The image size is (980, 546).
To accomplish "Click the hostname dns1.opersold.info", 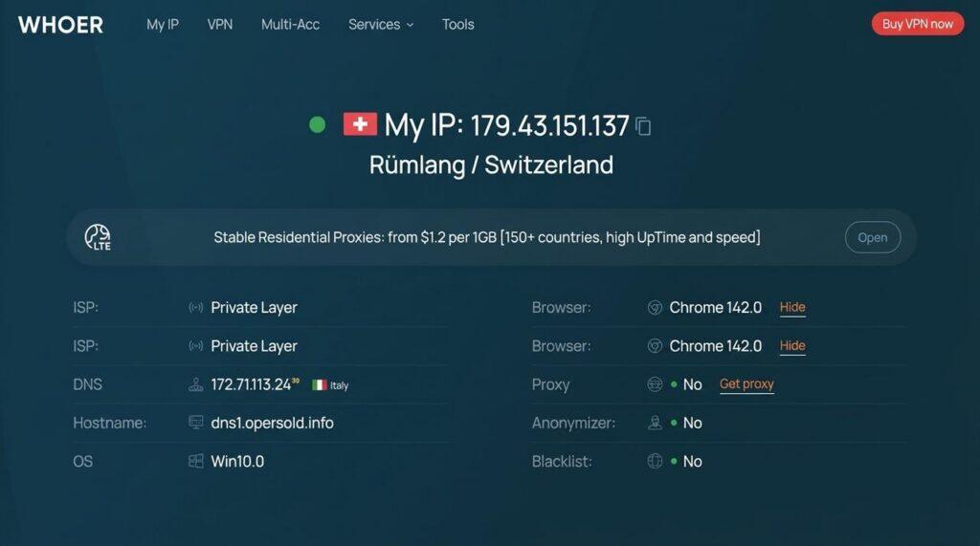I will (272, 423).
